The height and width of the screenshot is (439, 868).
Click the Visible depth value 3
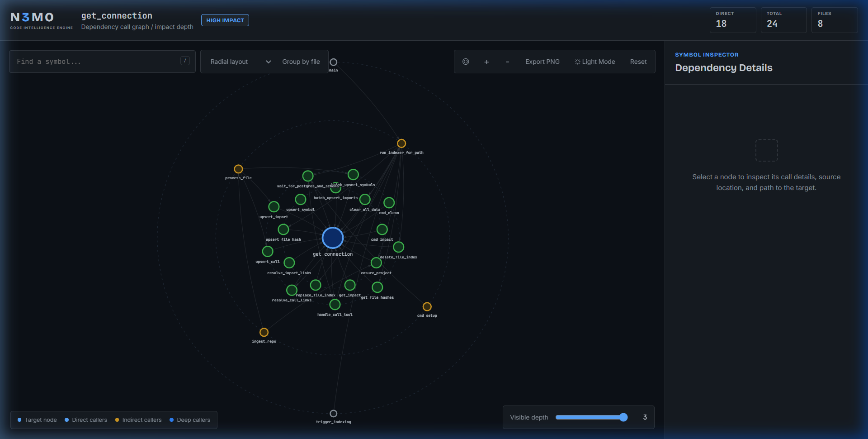645,417
